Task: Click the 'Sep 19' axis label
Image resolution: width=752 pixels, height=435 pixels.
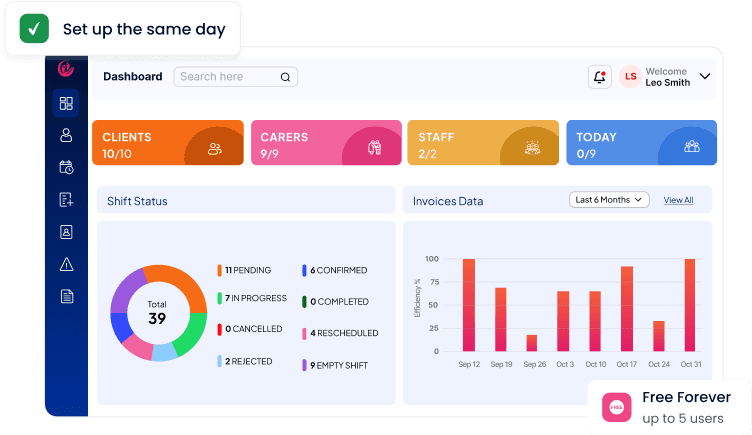Action: (x=501, y=364)
